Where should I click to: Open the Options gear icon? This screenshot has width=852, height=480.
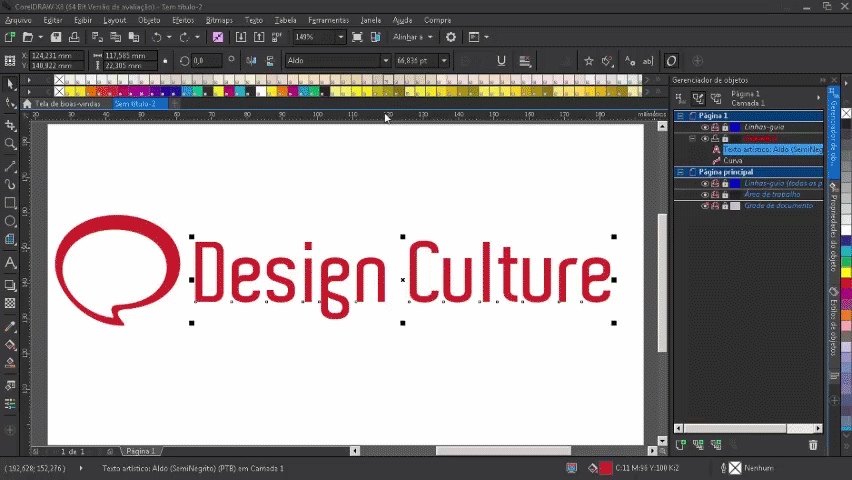pyautogui.click(x=451, y=37)
